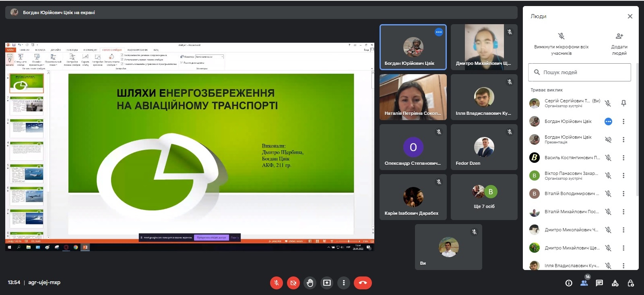644x295 pixels.
Task: Unmute your microphone
Action: point(277,283)
